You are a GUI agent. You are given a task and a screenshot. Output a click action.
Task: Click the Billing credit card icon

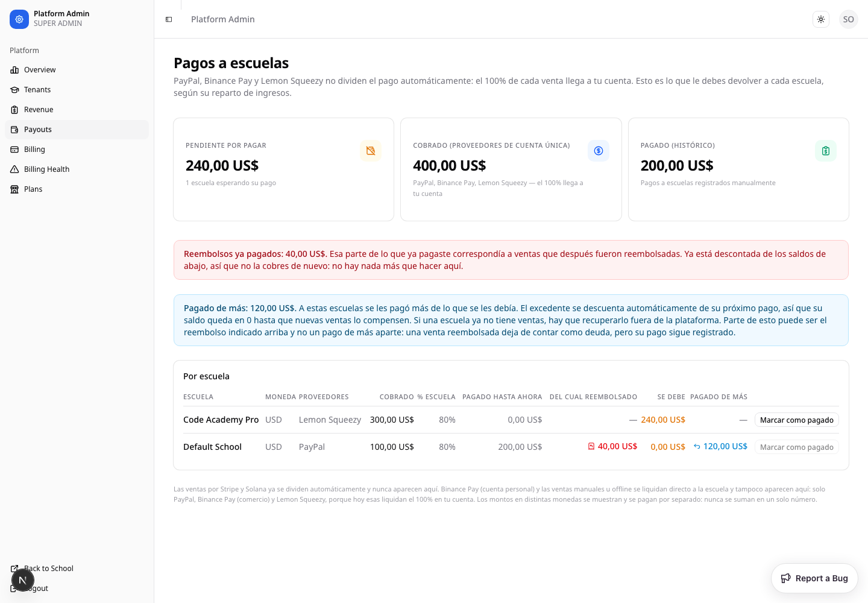(x=14, y=150)
